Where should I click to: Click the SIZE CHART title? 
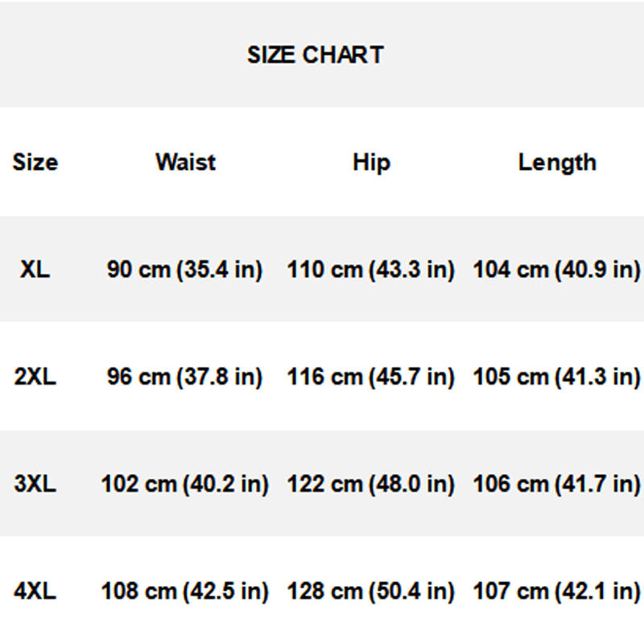315,55
